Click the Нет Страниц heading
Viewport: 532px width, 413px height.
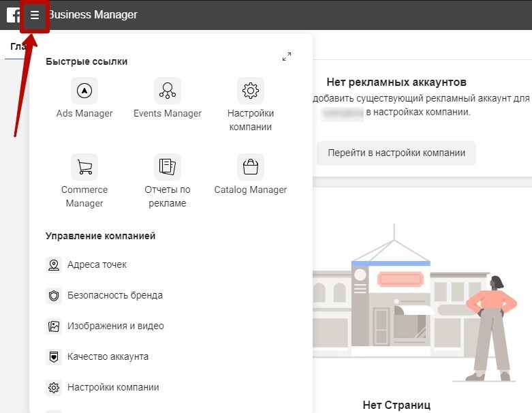[396, 405]
